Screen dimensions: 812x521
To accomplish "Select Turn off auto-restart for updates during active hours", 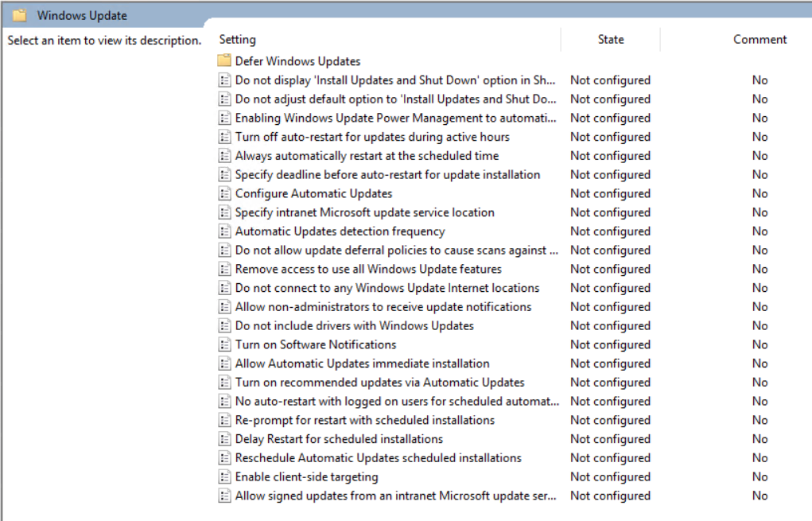I will [372, 137].
